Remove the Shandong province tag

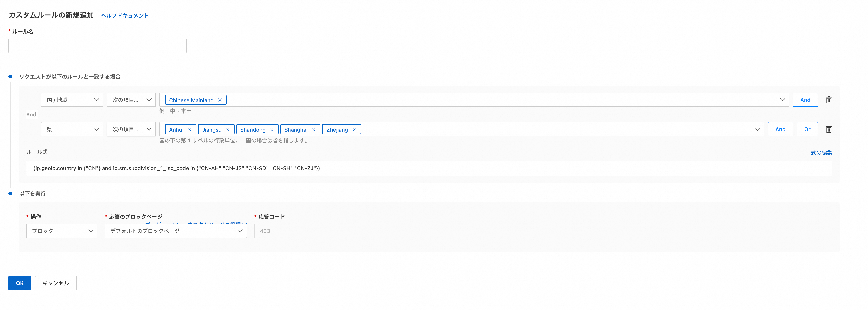(x=272, y=130)
